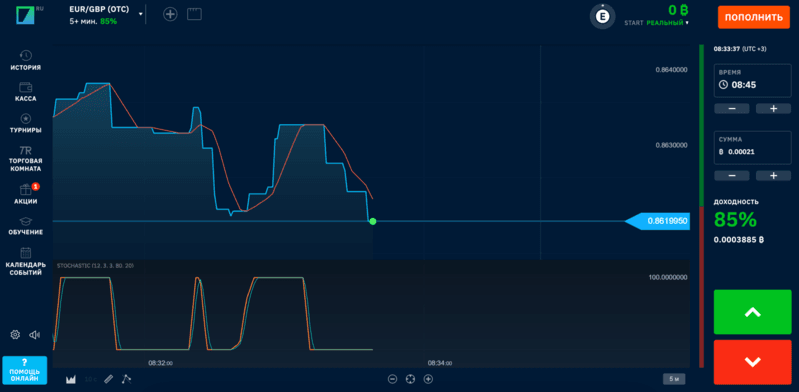Click the green current price dot

[372, 221]
